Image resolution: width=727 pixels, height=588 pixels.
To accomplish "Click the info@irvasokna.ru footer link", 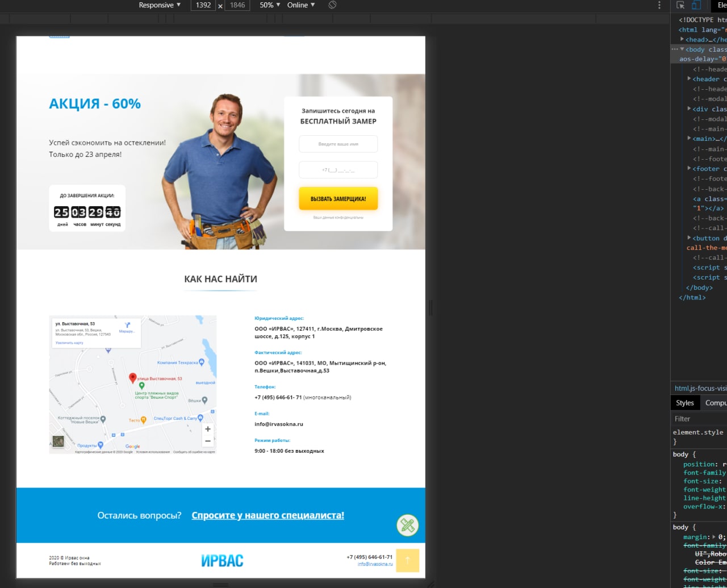I will pyautogui.click(x=375, y=564).
